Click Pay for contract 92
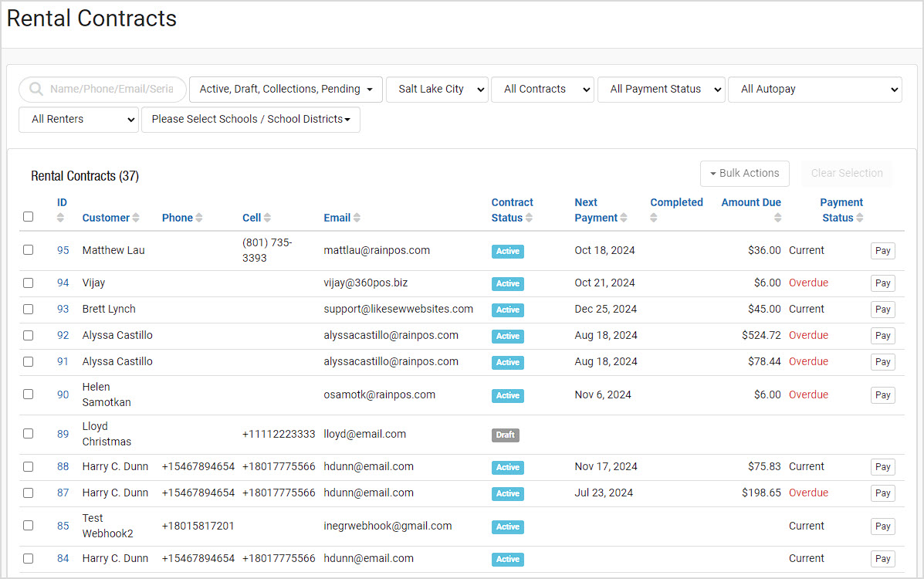The image size is (924, 579). [883, 336]
